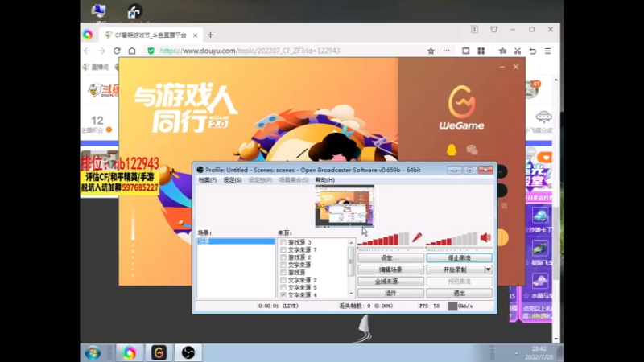Toggle the 游戏源 2 source checkbox
The width and height of the screenshot is (644, 362).
pyautogui.click(x=283, y=257)
